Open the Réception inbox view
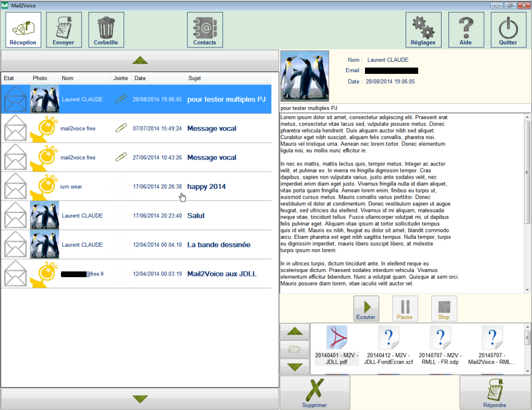Viewport: 532px width, 410px height. [23, 30]
